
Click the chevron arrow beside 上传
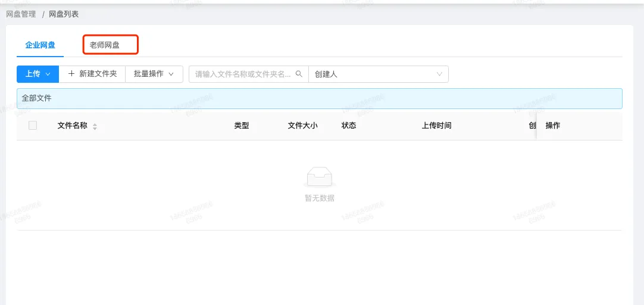click(48, 74)
